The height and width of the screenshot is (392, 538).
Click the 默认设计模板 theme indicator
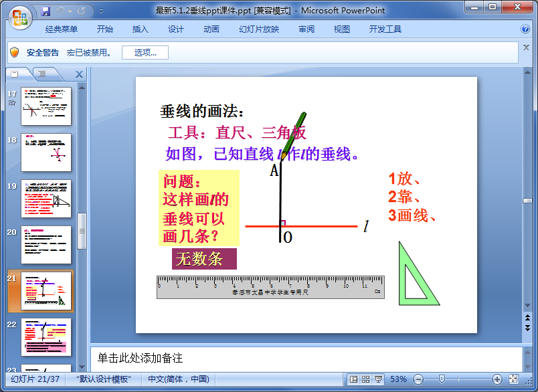(x=104, y=379)
